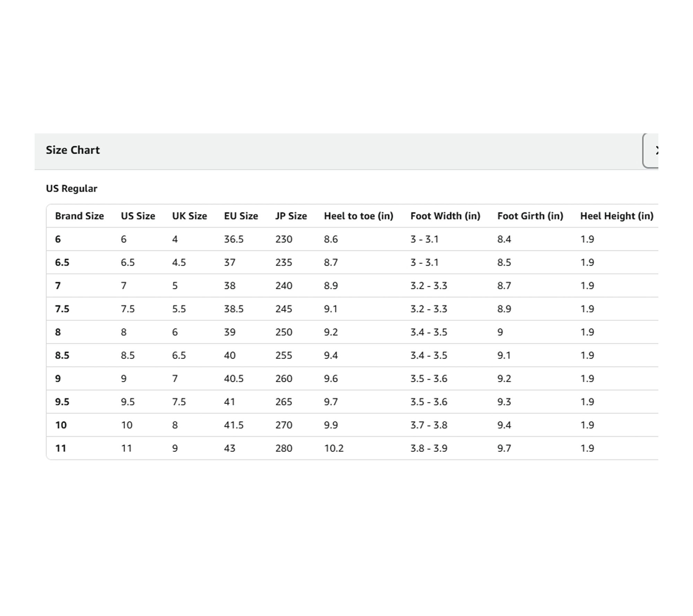Click the Foot Width (in) header

click(445, 216)
